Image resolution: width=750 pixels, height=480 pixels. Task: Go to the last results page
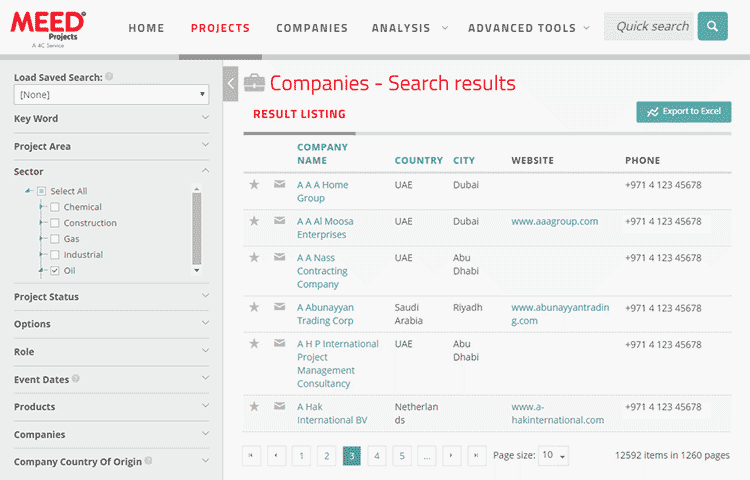(477, 456)
